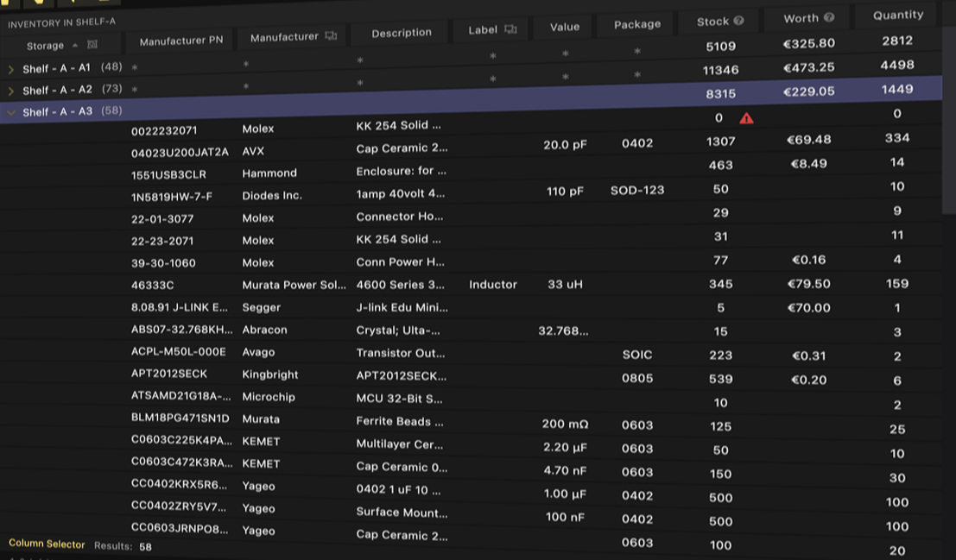956x560 pixels.
Task: Click the ATSAMD21G18A Microchip MCU row
Action: coord(181,397)
